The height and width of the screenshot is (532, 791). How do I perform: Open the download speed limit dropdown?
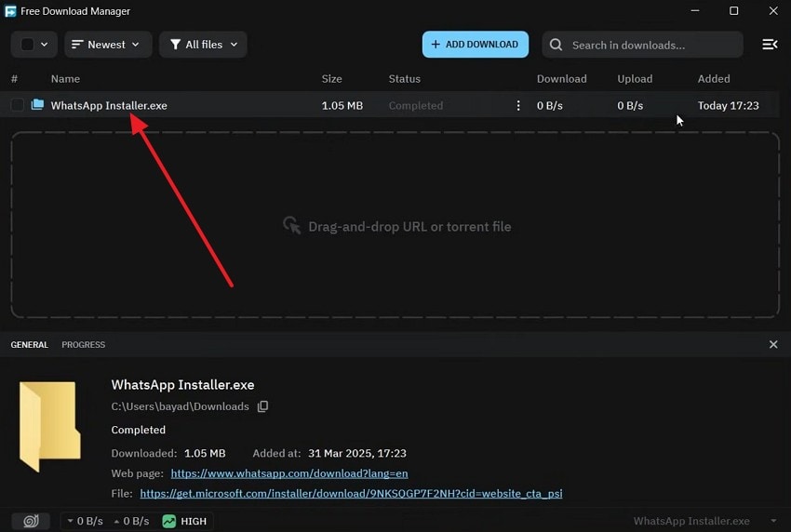pos(85,521)
